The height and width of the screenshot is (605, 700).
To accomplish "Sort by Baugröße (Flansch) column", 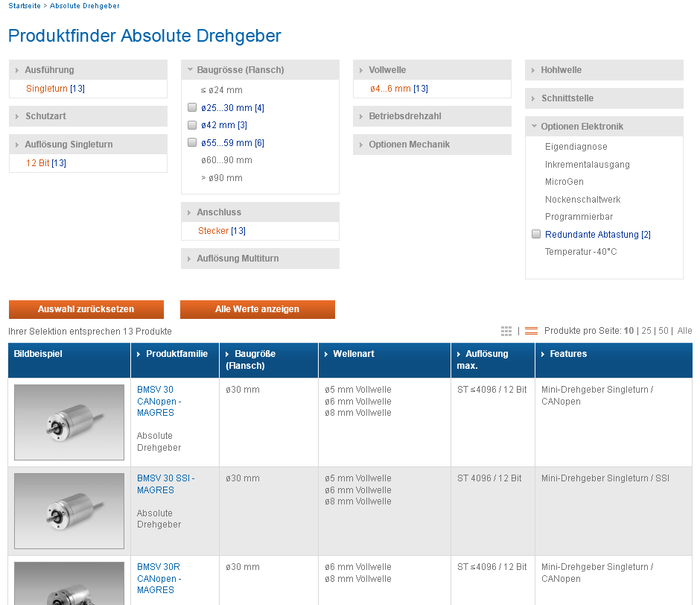I will [250, 360].
